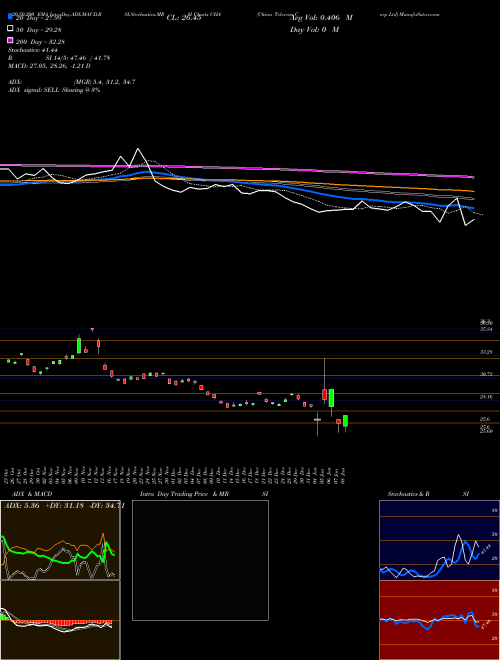Click the CL: 26.45 closing price label
500x660 pixels.
(x=184, y=18)
